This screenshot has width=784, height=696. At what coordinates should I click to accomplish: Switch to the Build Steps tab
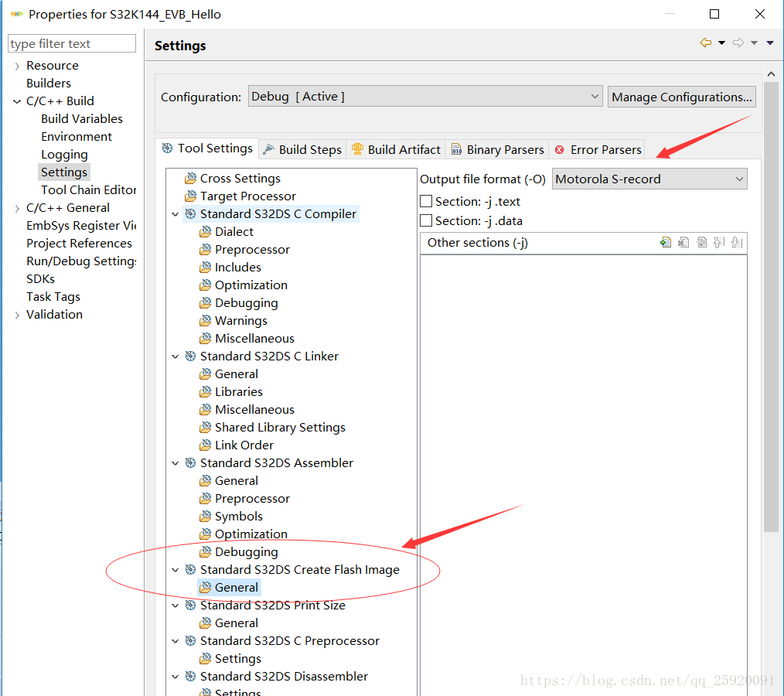coord(302,149)
